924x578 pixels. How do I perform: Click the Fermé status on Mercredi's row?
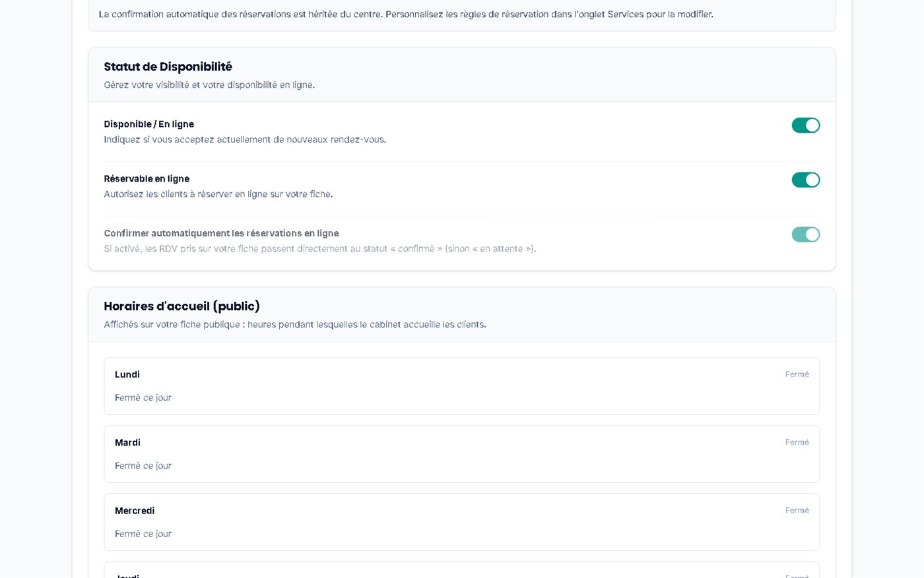click(797, 511)
